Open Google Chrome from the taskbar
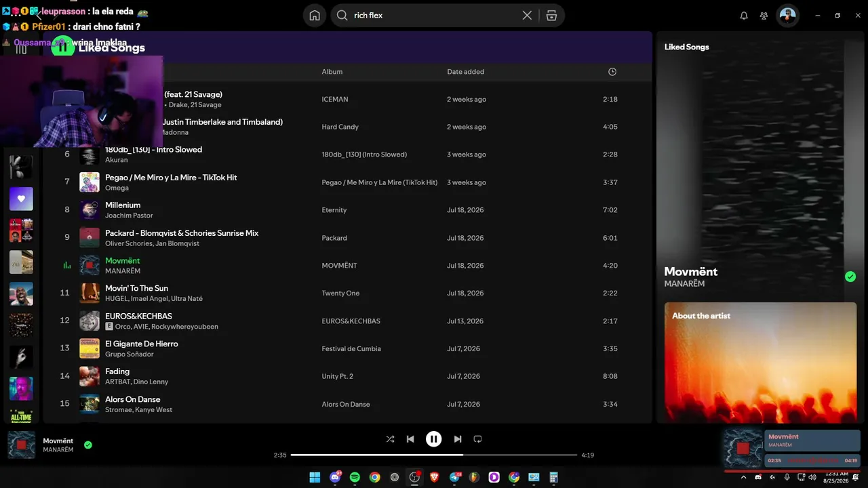Image resolution: width=868 pixels, height=488 pixels. pos(374,477)
